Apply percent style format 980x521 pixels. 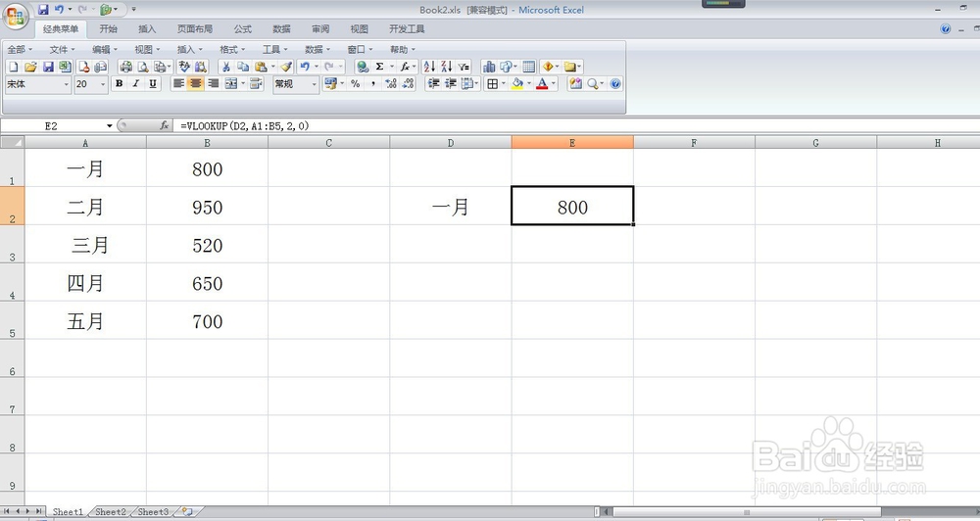(x=356, y=83)
